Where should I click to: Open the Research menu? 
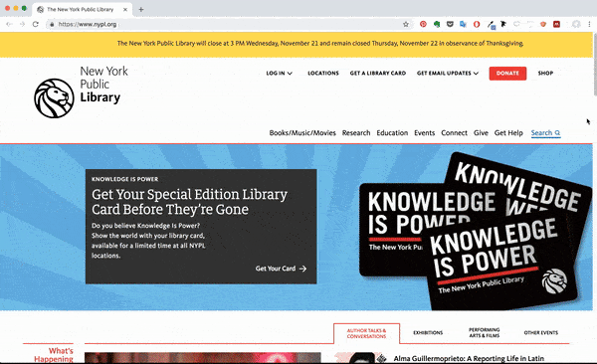coord(356,133)
